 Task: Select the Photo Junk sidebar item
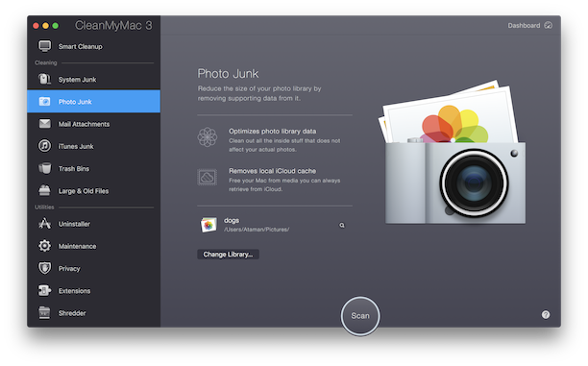[x=94, y=101]
